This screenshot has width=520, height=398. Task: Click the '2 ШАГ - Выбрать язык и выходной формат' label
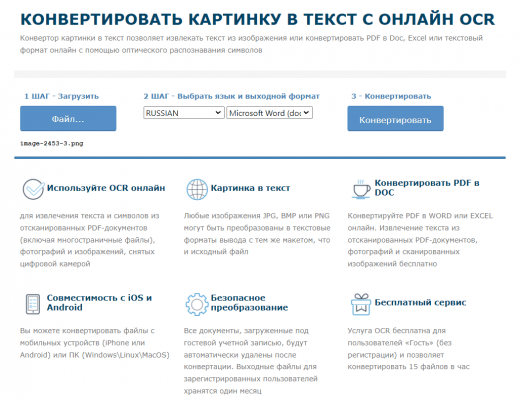[231, 96]
